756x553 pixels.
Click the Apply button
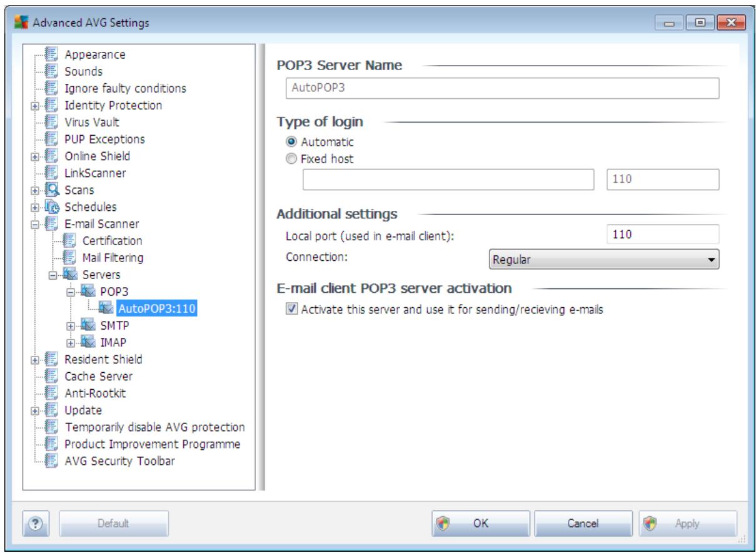[x=688, y=523]
